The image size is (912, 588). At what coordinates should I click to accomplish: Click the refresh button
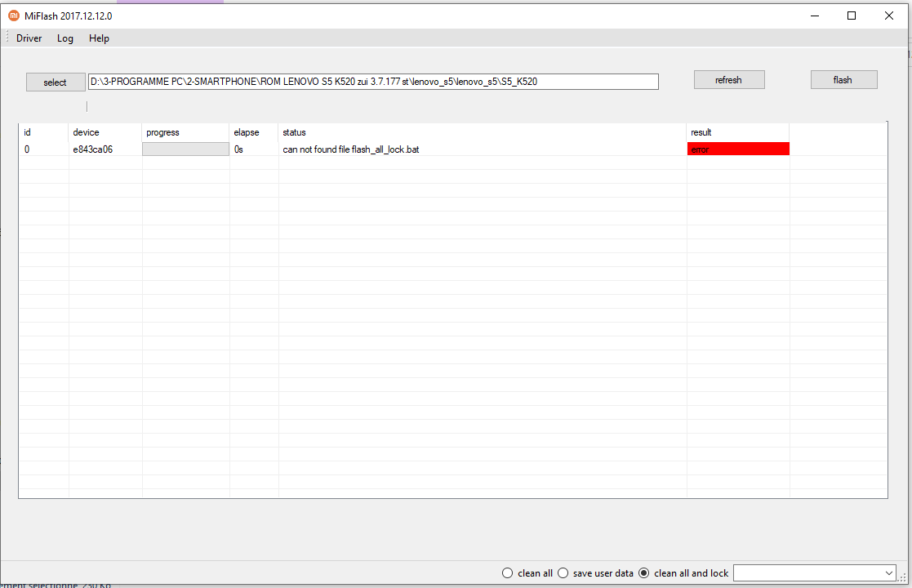tap(729, 80)
